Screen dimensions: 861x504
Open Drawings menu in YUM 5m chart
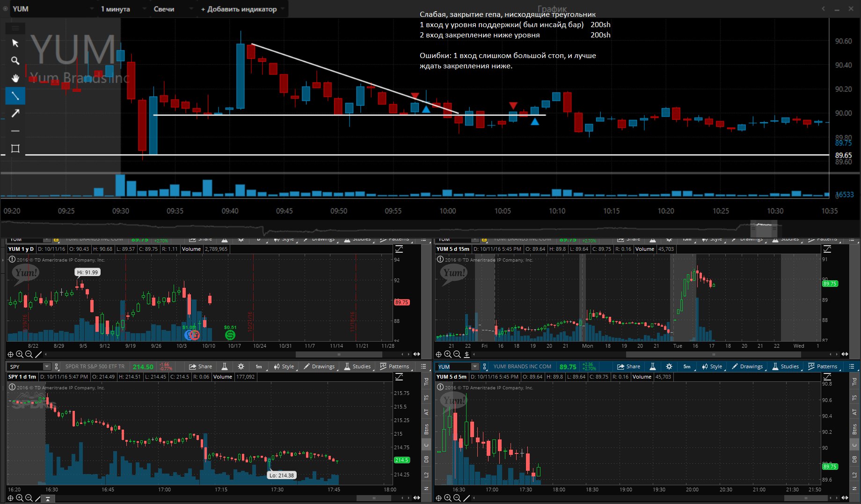[x=747, y=366]
